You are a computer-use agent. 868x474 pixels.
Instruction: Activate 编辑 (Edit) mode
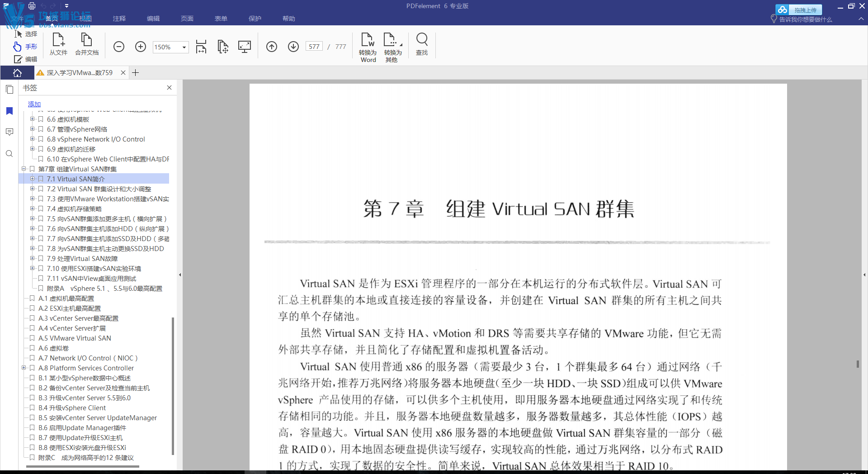click(x=26, y=59)
